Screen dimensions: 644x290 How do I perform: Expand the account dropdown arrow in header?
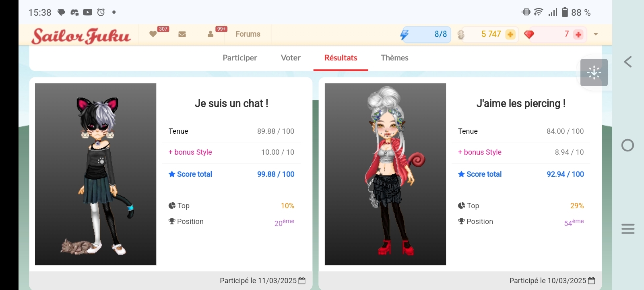pyautogui.click(x=596, y=34)
